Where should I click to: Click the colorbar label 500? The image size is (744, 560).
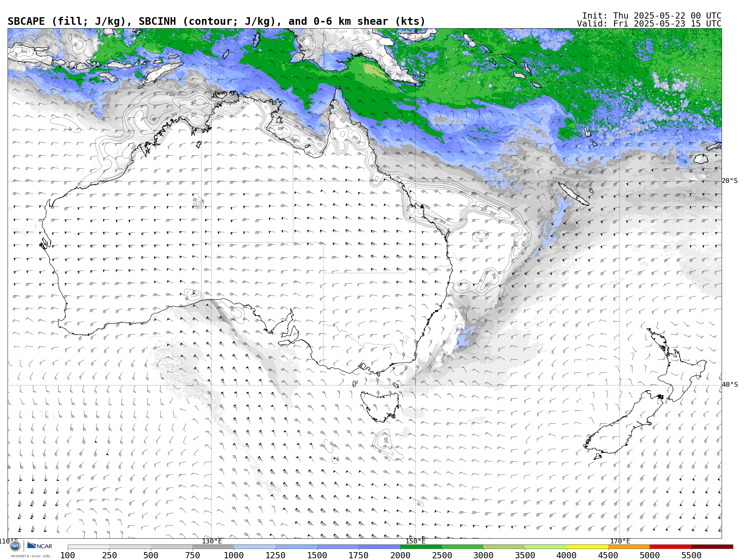tap(151, 556)
